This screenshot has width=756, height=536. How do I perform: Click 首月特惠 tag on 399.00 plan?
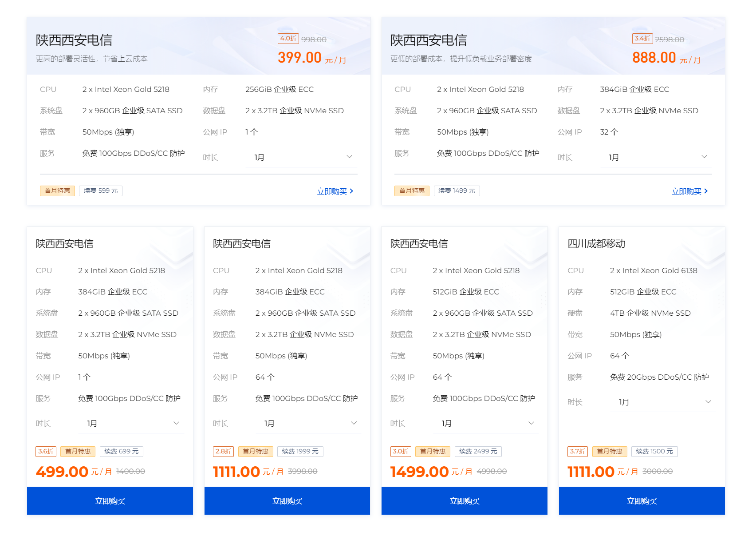(57, 191)
